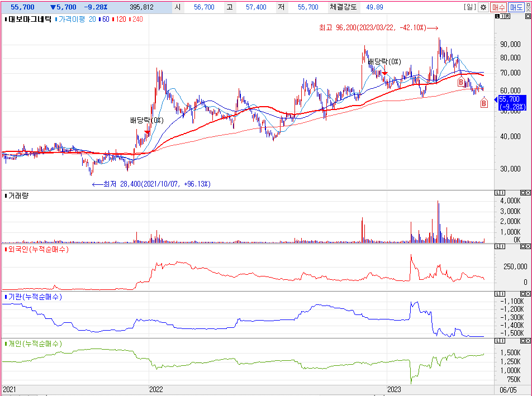This screenshot has width=532, height=396.
Task: Click 2023 배당락 dividend marker
Action: [384, 73]
